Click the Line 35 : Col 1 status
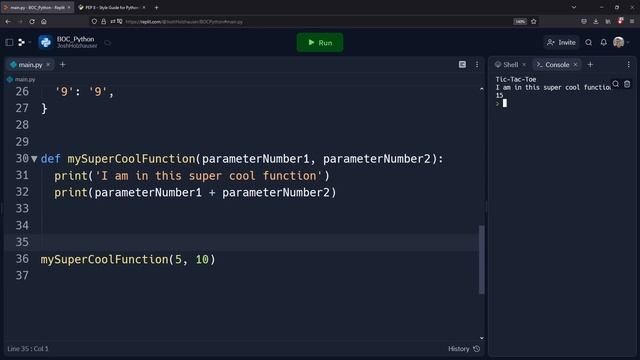The image size is (640, 360). 28,349
